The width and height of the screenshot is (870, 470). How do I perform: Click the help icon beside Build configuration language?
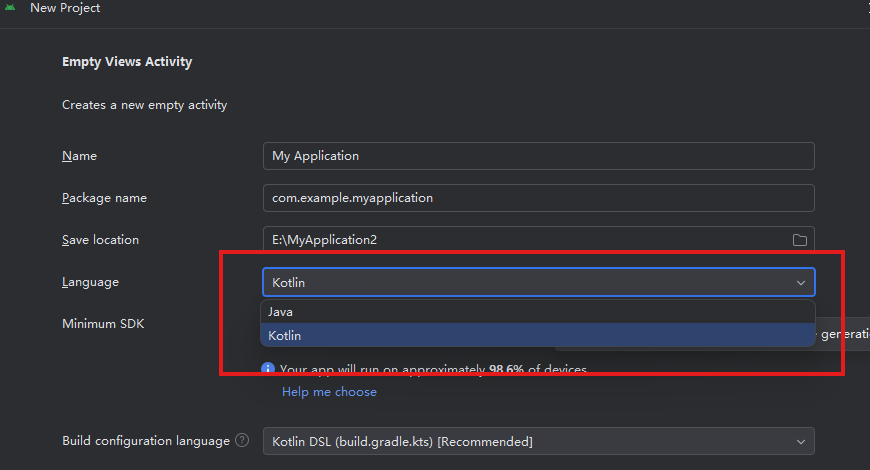[242, 441]
